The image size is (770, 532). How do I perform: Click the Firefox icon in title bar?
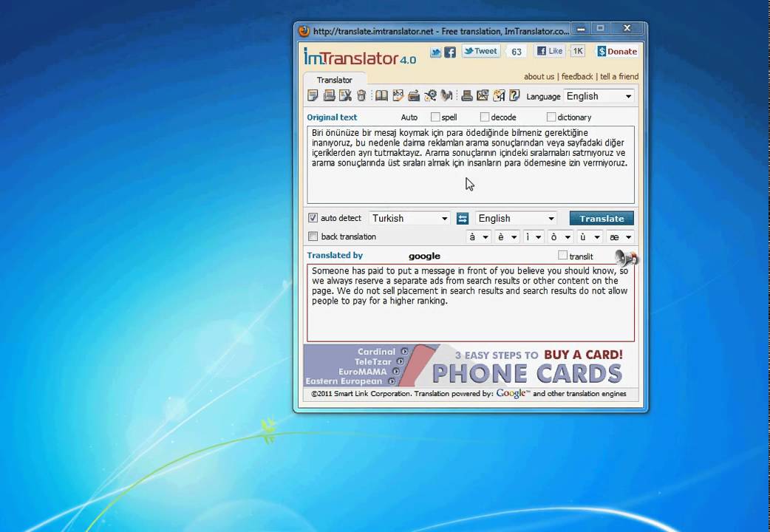tap(304, 31)
